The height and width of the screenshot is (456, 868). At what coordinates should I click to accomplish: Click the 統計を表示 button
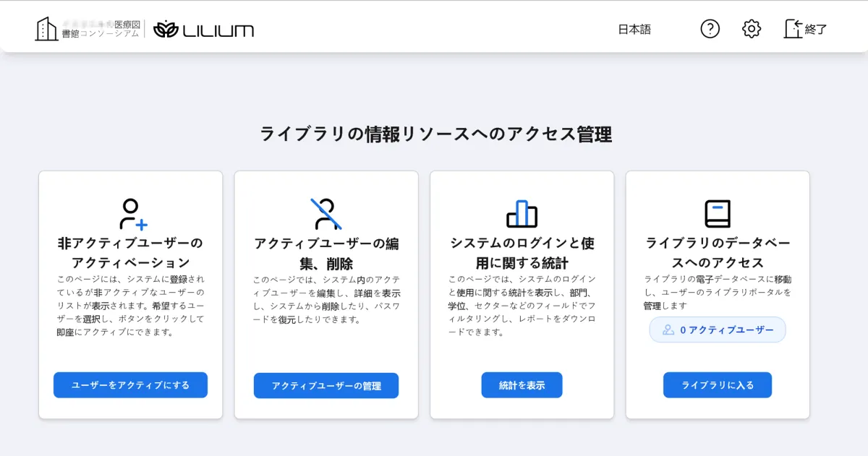[x=522, y=385]
